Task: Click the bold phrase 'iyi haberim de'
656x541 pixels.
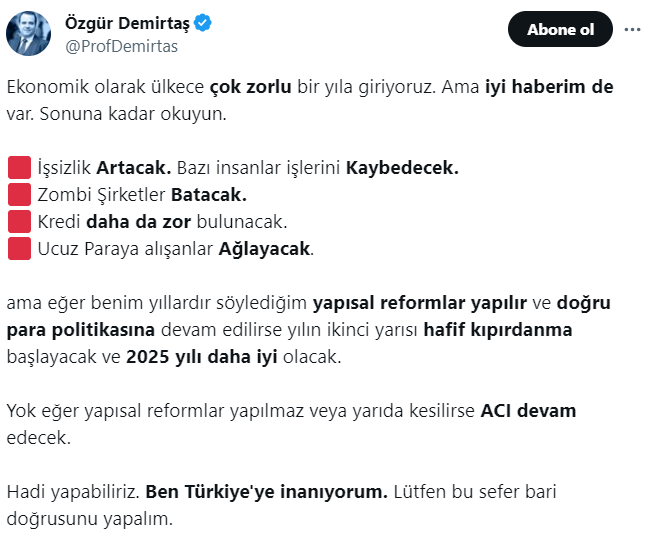Action: click(549, 87)
